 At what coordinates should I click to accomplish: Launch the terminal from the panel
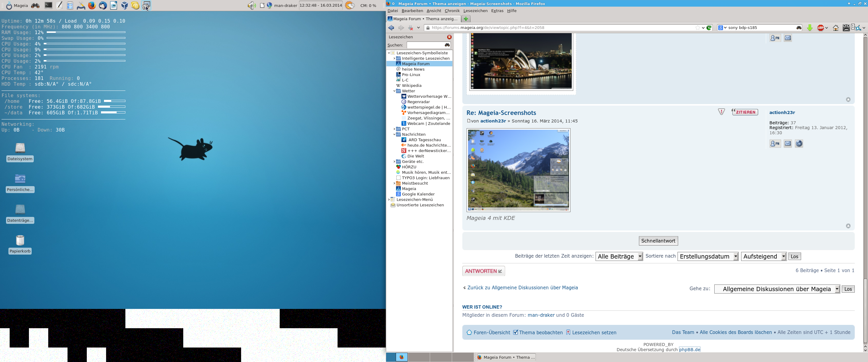[49, 5]
